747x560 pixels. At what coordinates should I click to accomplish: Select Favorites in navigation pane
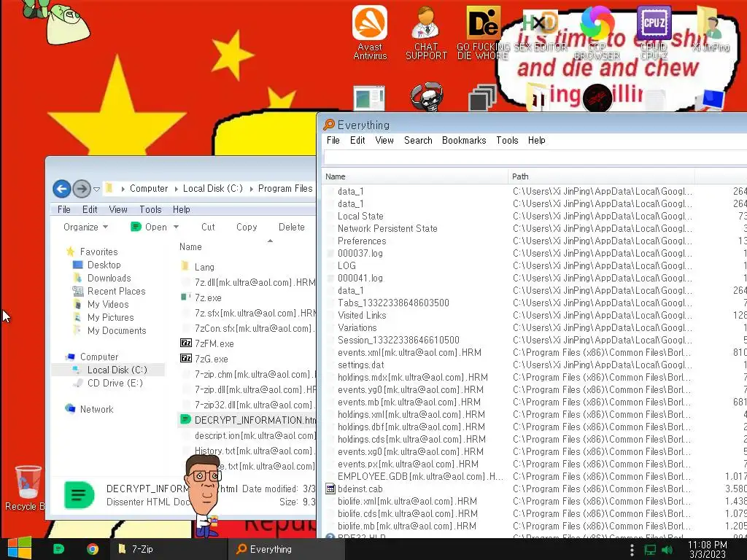98,252
